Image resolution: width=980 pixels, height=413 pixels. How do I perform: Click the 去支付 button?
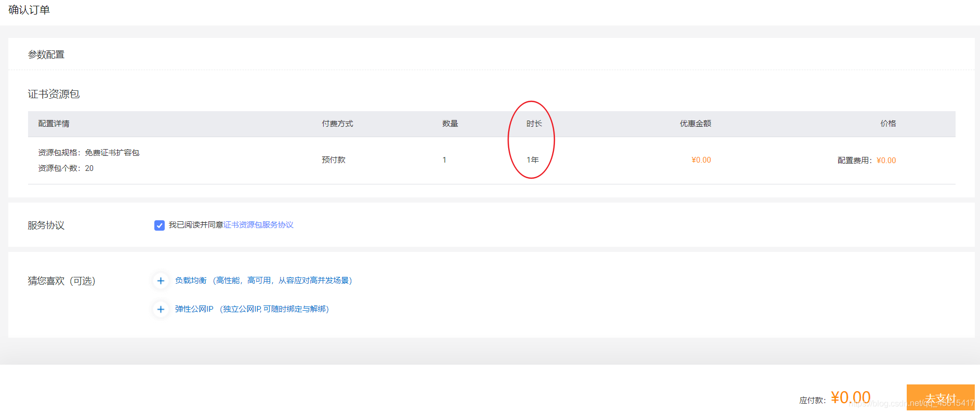click(941, 398)
